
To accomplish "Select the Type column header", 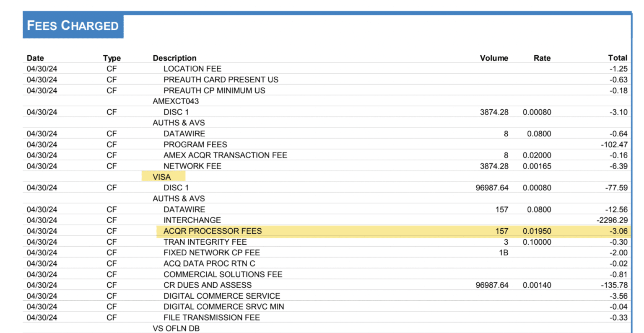I will click(x=111, y=58).
